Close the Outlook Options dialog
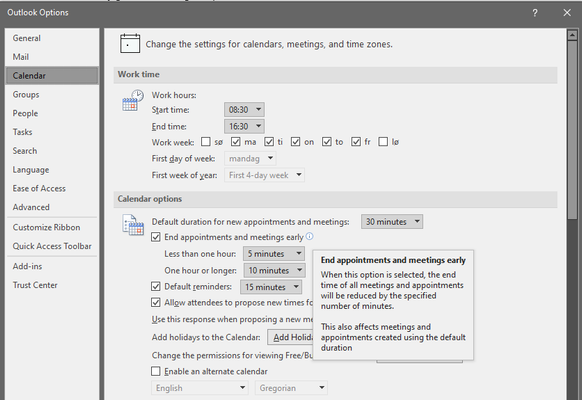The height and width of the screenshot is (400, 582). tap(567, 13)
